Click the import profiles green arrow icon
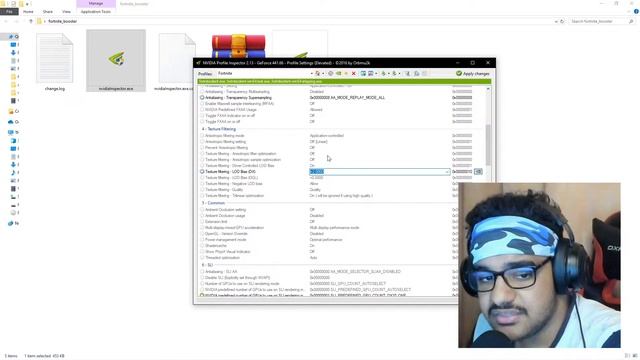This screenshot has width=640, height=360. (394, 73)
